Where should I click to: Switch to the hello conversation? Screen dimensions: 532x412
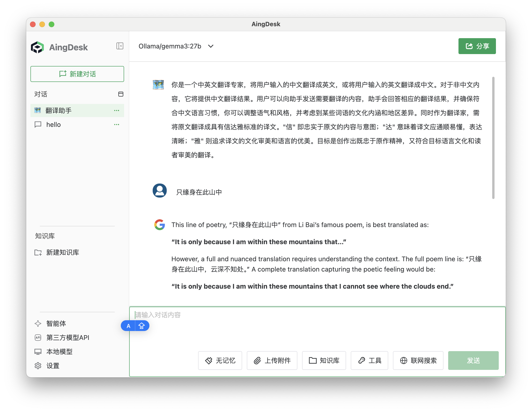coord(53,125)
